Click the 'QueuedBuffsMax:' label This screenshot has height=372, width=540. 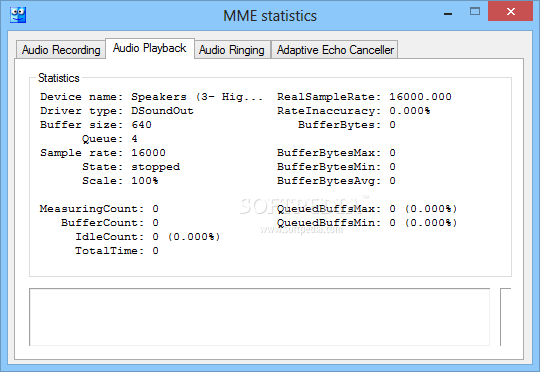coord(329,209)
